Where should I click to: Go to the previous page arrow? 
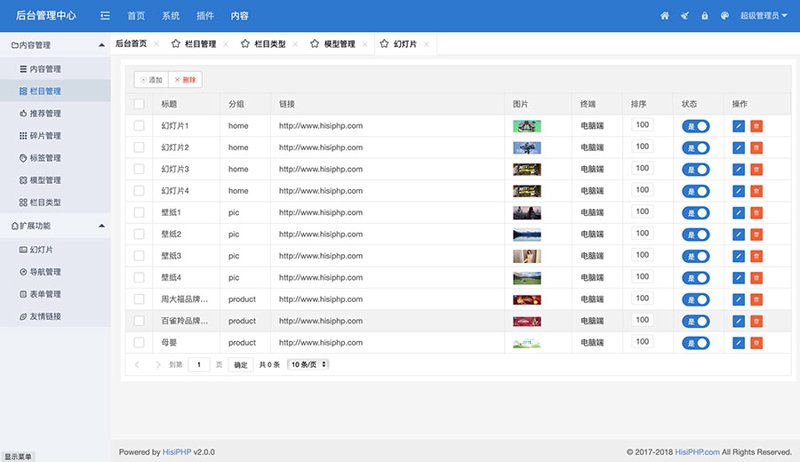pyautogui.click(x=137, y=365)
